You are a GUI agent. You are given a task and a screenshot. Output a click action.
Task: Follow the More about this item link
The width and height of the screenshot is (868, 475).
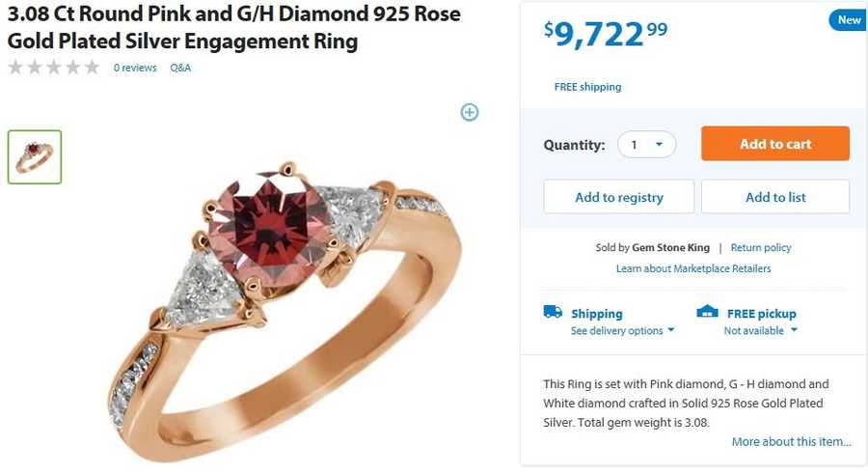tap(791, 441)
